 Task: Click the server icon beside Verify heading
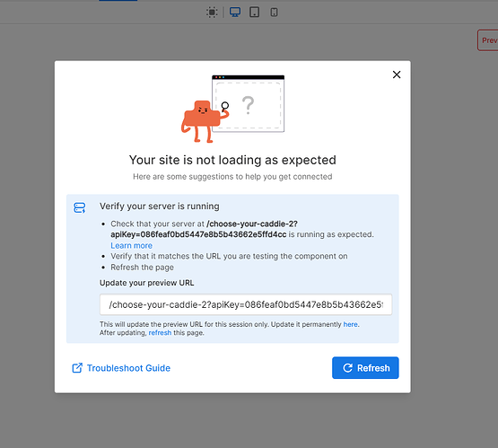[79, 207]
